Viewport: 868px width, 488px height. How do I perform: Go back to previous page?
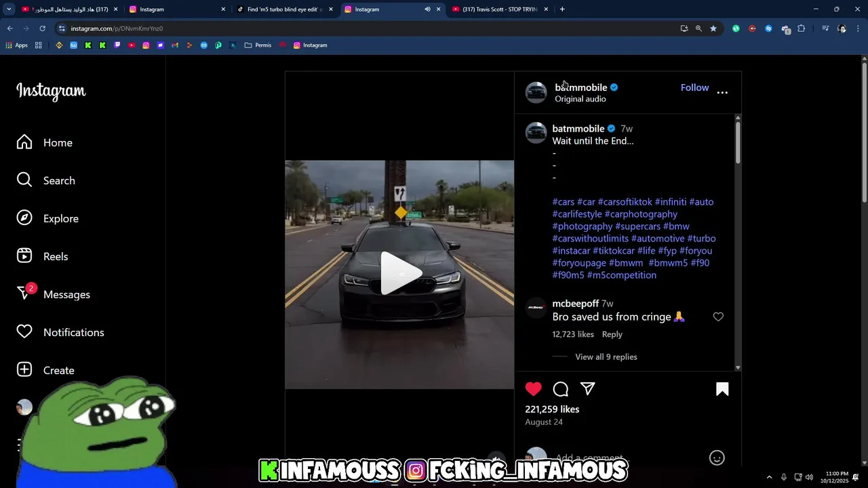pos(10,28)
